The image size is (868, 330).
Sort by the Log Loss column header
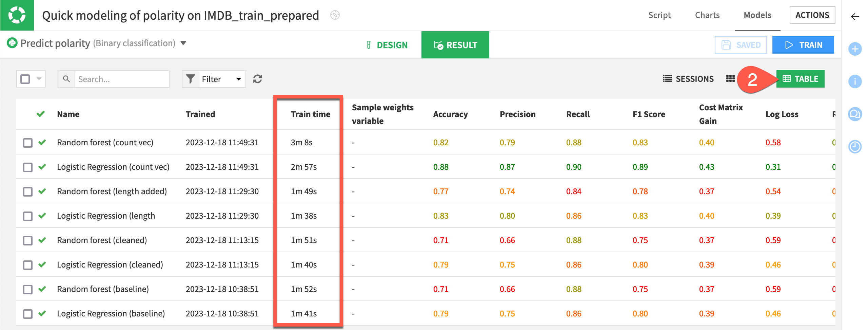782,114
